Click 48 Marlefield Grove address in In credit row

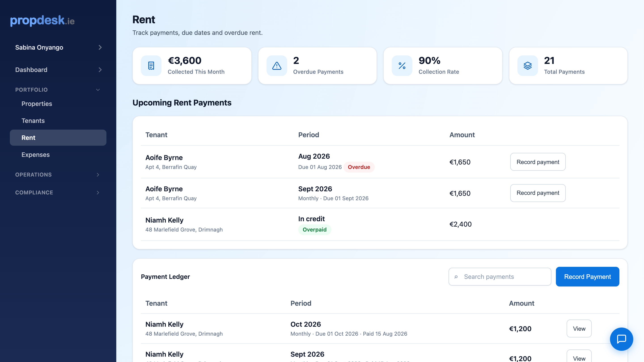pyautogui.click(x=184, y=229)
